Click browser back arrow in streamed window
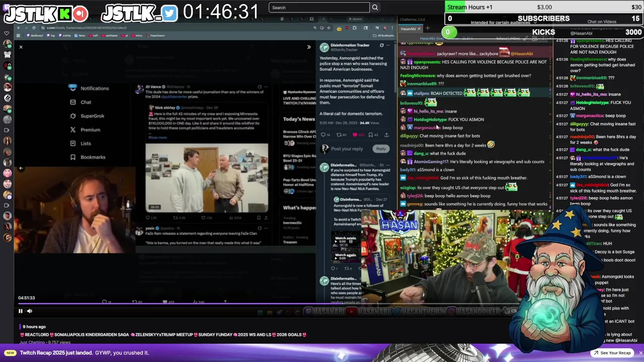The image size is (644, 362). click(x=18, y=28)
